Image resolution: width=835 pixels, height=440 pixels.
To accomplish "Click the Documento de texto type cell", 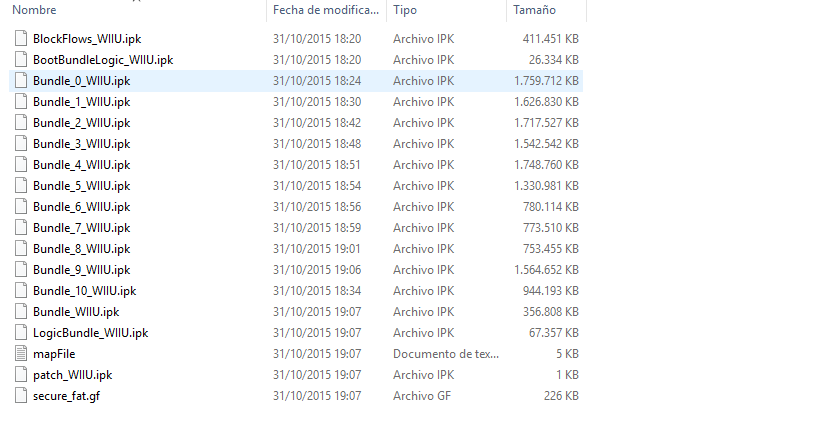I will pyautogui.click(x=444, y=354).
